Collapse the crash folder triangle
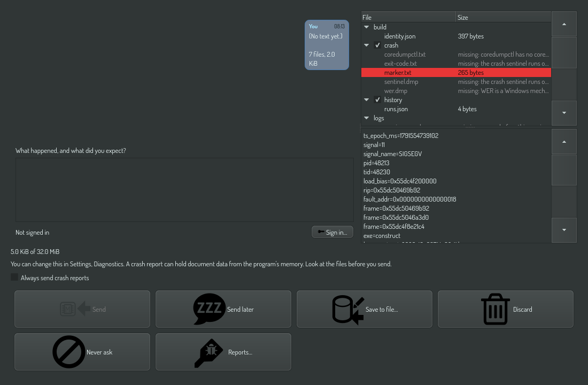The height and width of the screenshot is (385, 588). click(366, 45)
